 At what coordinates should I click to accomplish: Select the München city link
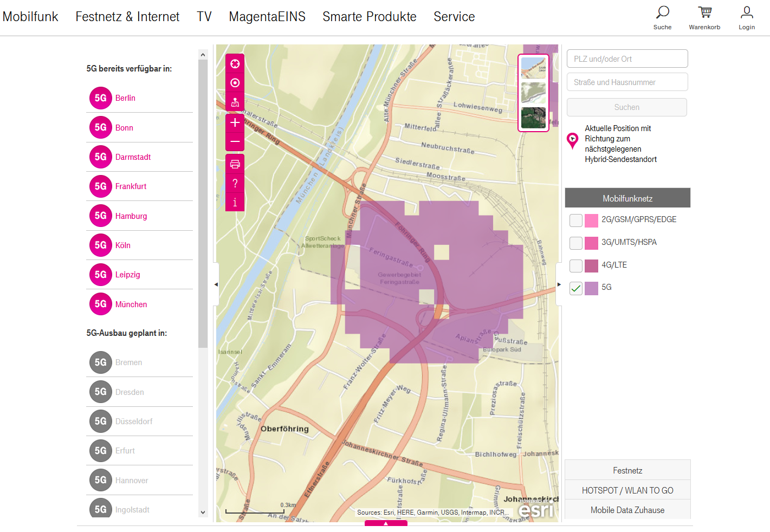pyautogui.click(x=131, y=304)
